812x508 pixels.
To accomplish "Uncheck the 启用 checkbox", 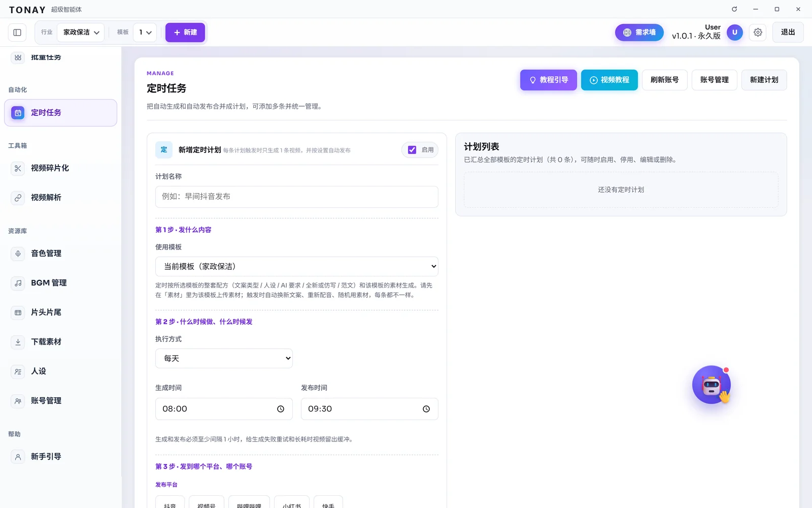I will 412,150.
